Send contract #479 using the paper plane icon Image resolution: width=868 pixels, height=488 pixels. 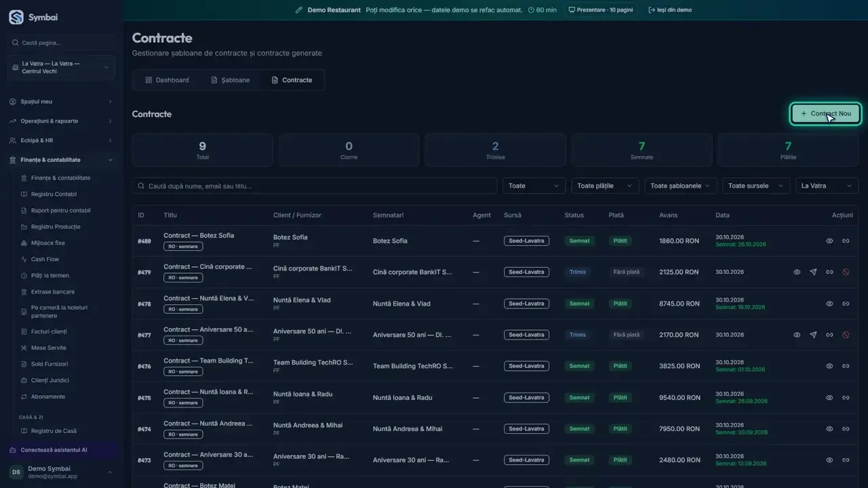tap(813, 272)
